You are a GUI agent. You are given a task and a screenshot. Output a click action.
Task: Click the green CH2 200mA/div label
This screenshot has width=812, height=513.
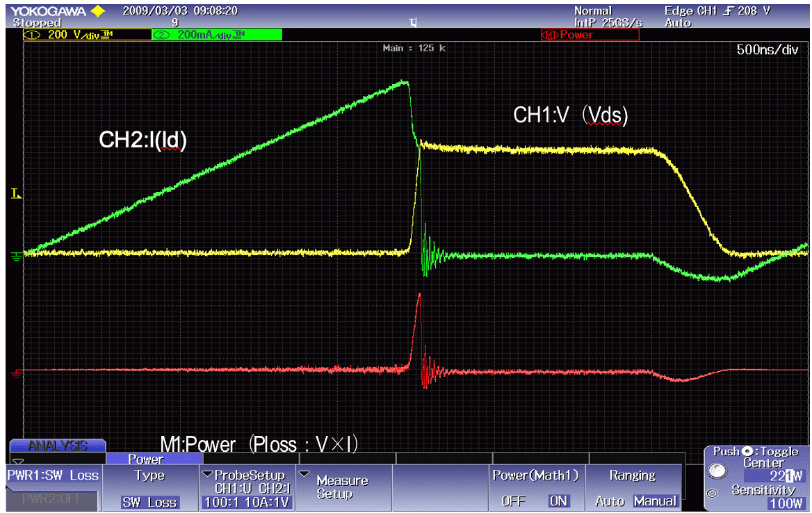216,35
